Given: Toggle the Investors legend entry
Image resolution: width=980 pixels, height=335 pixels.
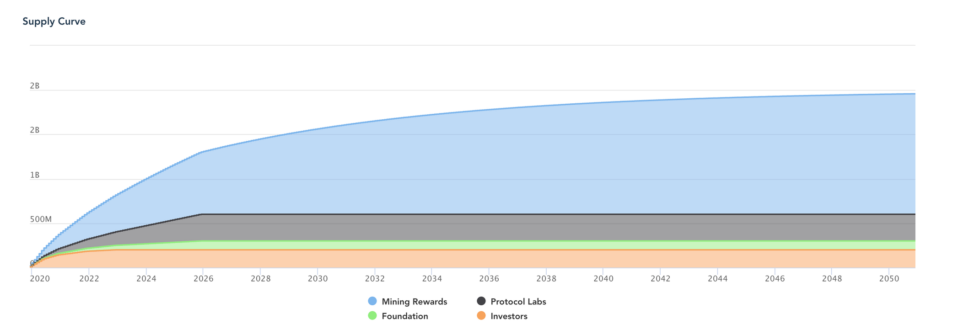Looking at the screenshot, I should pos(502,316).
